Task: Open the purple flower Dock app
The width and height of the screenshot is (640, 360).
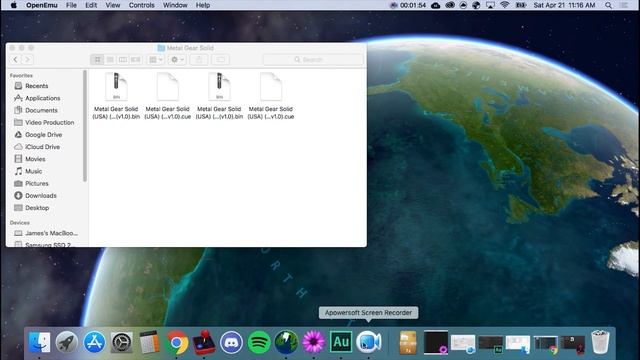Action: click(313, 342)
